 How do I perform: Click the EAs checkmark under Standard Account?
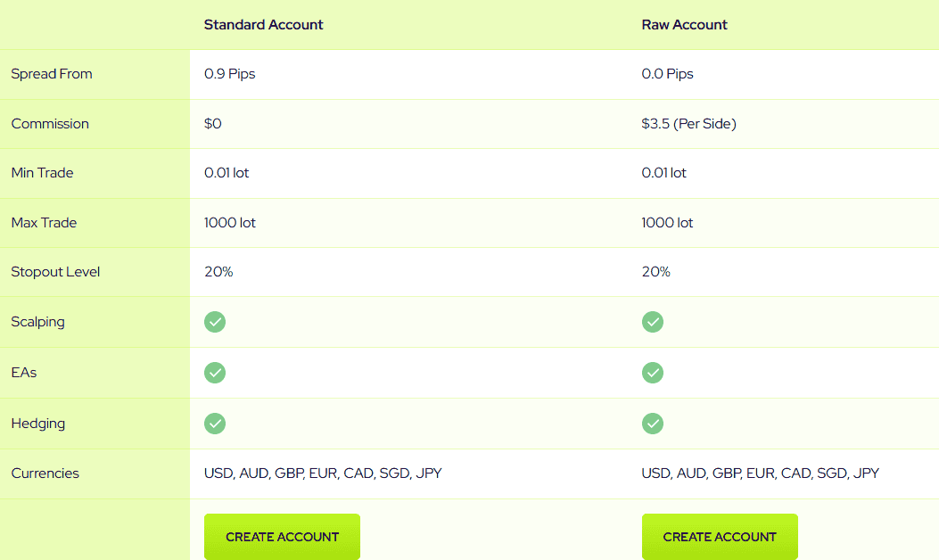(214, 373)
